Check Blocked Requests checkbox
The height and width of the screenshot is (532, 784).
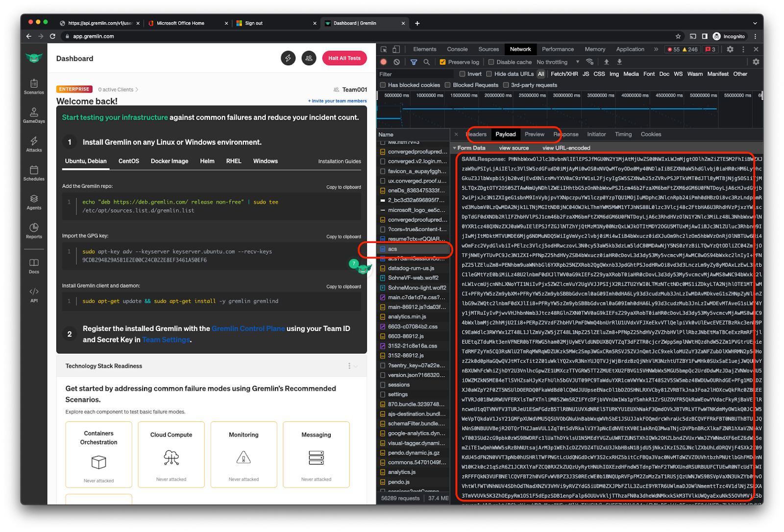pyautogui.click(x=447, y=85)
